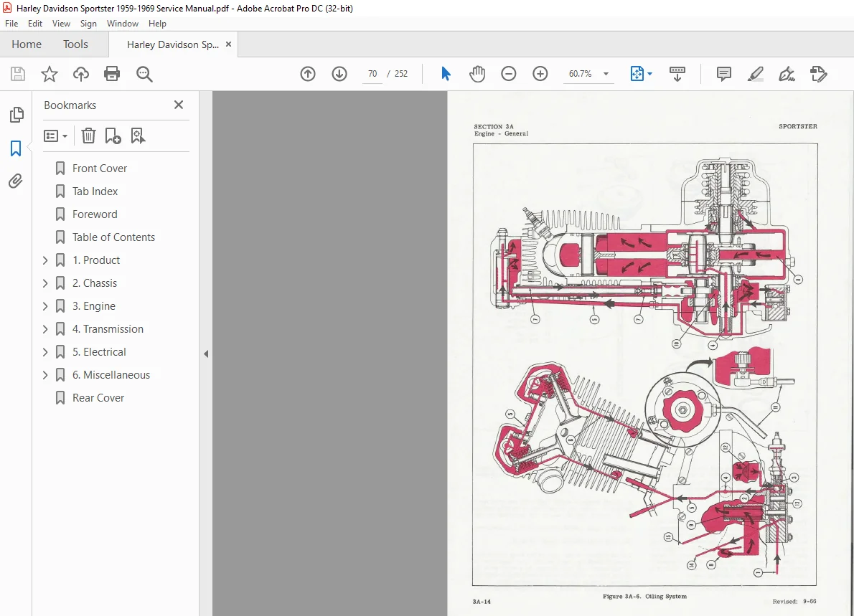The width and height of the screenshot is (854, 616).
Task: Open the attachments paperclip panel
Action: [x=16, y=181]
